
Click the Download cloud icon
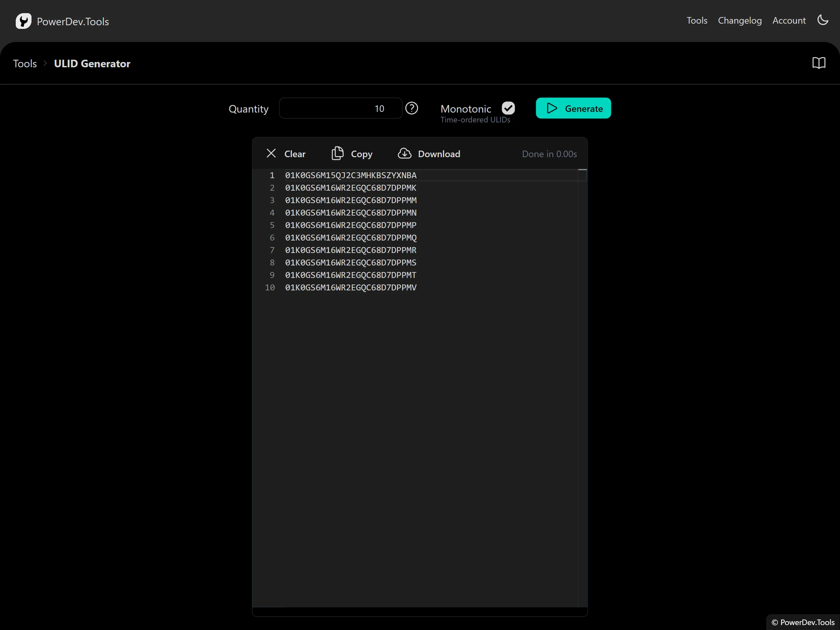click(x=405, y=154)
